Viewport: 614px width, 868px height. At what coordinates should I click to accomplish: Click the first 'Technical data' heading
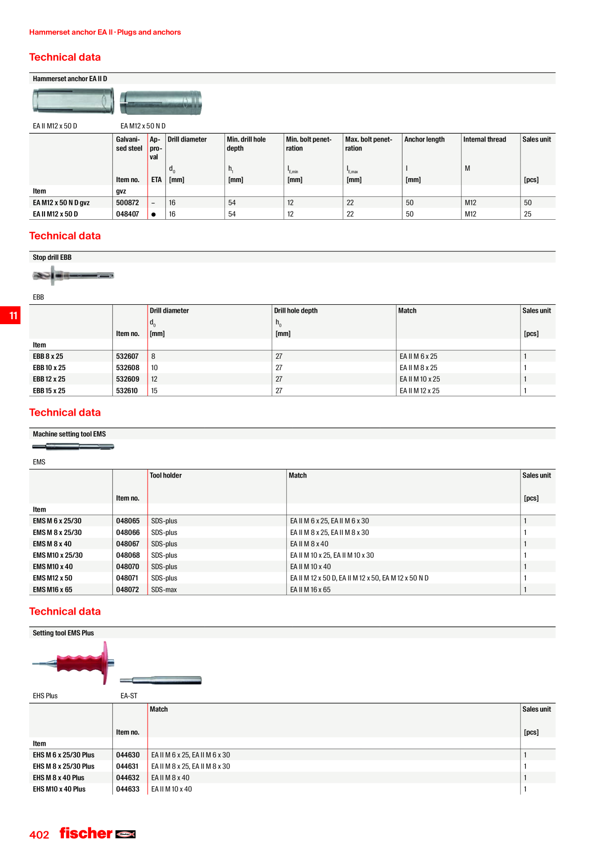pos(65,57)
